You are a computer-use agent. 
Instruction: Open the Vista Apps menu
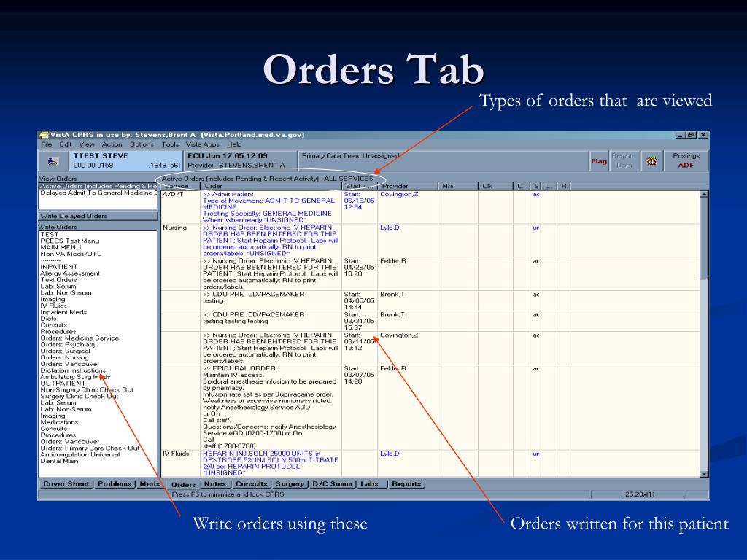(203, 144)
